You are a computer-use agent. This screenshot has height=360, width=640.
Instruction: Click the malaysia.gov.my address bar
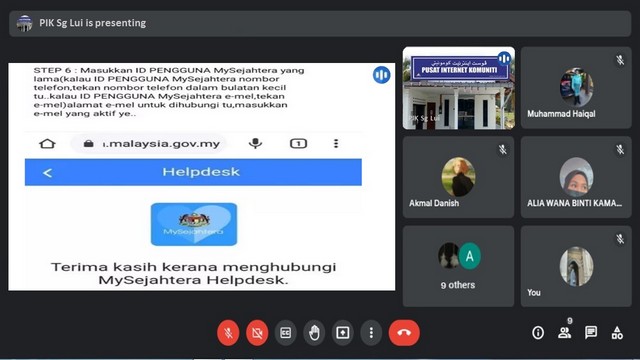(149, 144)
